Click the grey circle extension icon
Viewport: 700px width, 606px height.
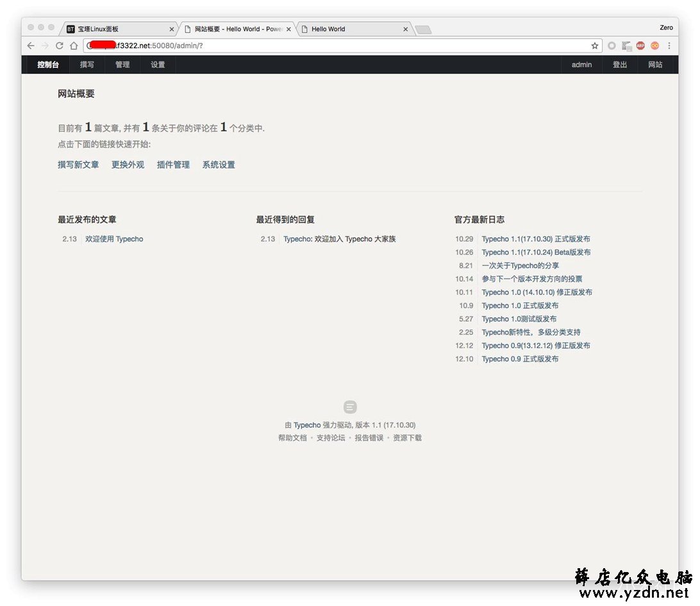coord(612,45)
